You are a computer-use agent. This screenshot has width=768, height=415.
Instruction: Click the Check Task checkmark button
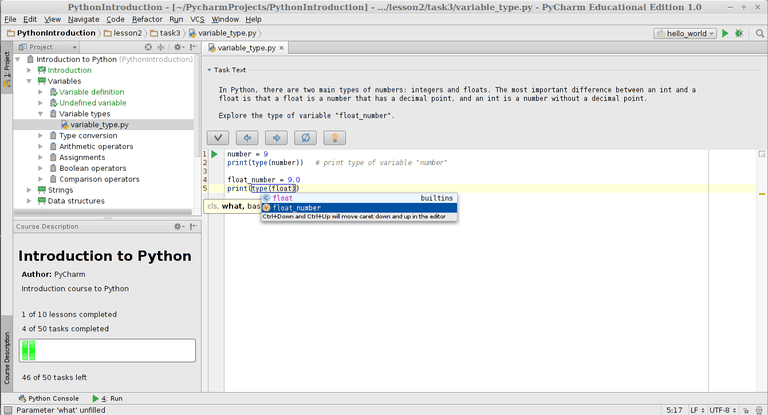pos(218,138)
